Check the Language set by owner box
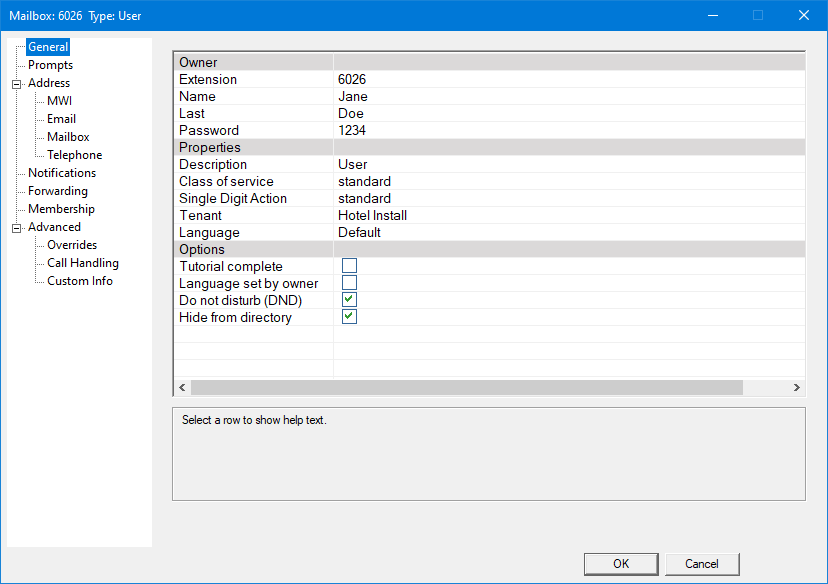This screenshot has width=828, height=584. [349, 283]
